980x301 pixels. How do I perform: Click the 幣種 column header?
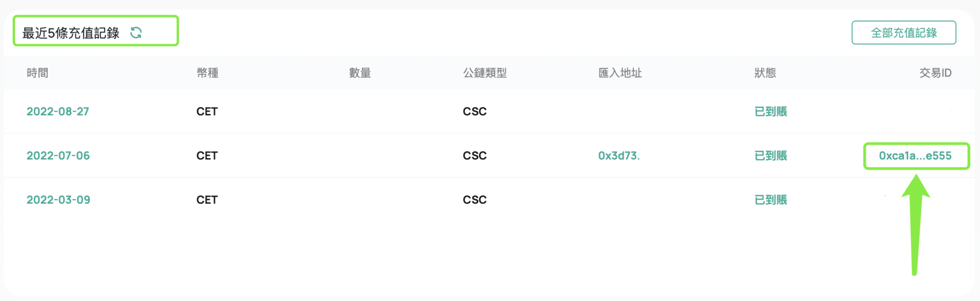[x=208, y=73]
